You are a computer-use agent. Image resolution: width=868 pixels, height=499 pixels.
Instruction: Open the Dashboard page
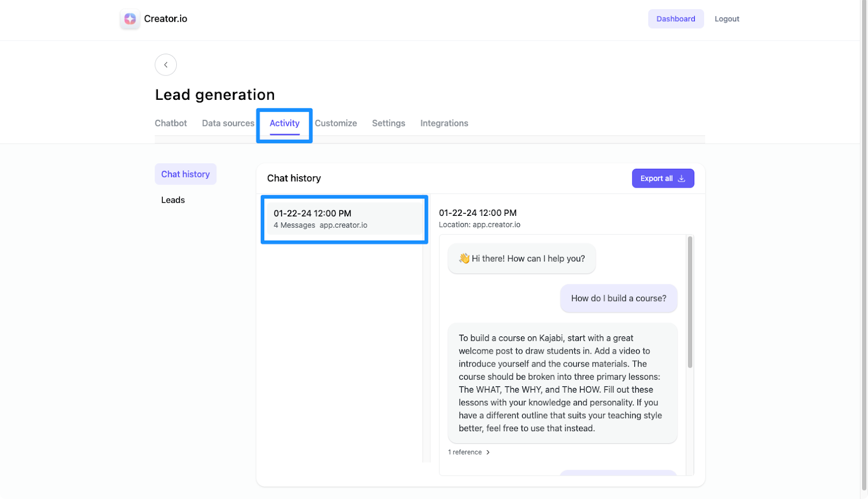click(x=675, y=19)
